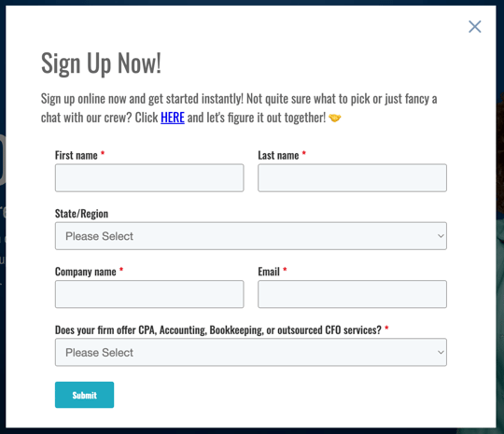Click the handshake emoji icon
The width and height of the screenshot is (504, 434).
(335, 118)
